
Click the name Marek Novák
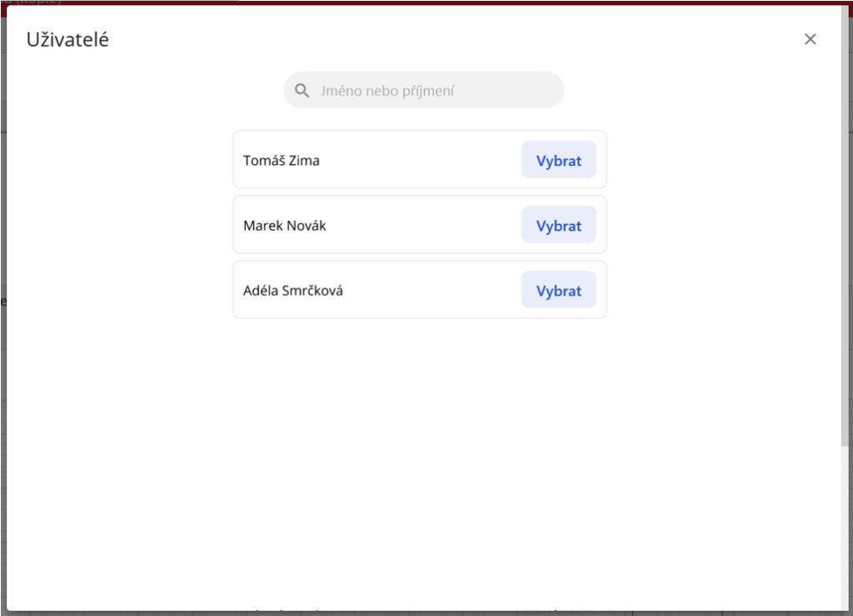point(284,226)
